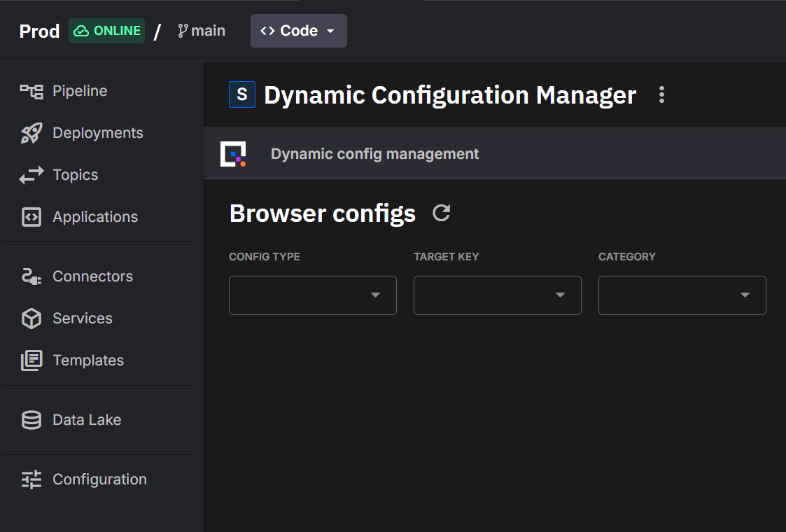The height and width of the screenshot is (532, 786).
Task: Open the Target Key dropdown
Action: point(497,295)
